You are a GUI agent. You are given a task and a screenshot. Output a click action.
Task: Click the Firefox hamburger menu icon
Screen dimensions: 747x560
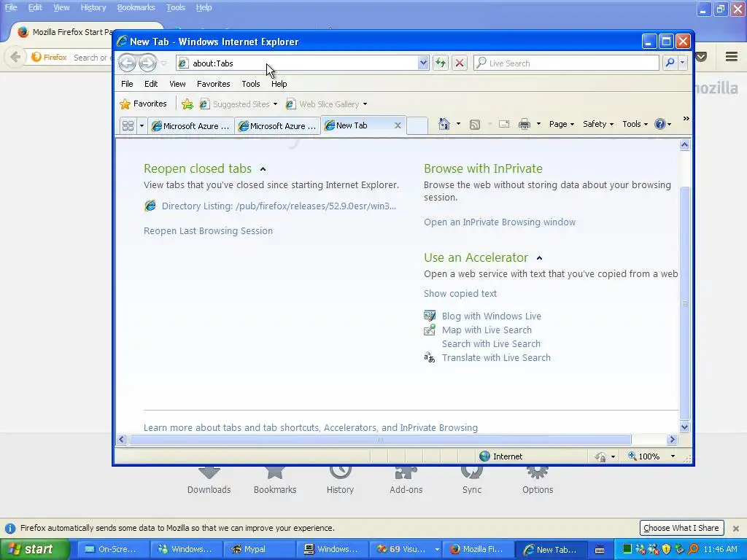732,57
